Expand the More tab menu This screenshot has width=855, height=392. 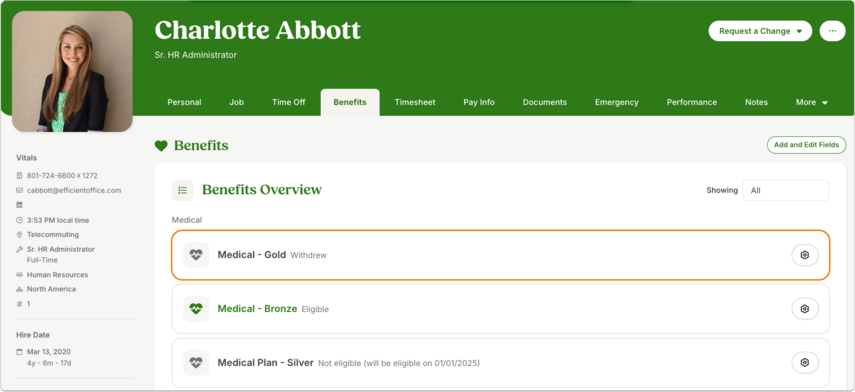[x=811, y=102]
